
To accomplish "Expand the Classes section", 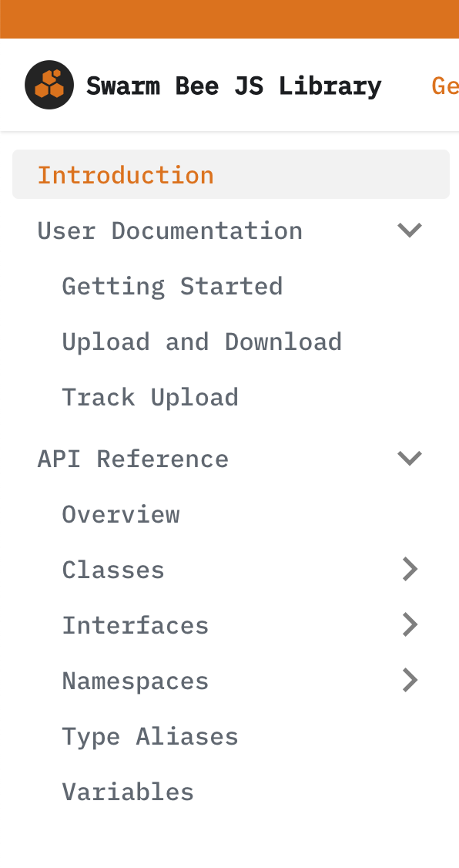I will [410, 568].
